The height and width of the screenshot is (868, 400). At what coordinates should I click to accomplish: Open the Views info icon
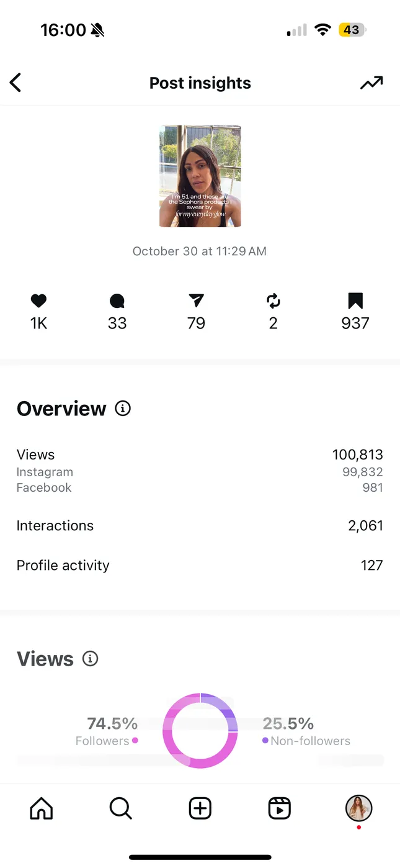pos(91,659)
